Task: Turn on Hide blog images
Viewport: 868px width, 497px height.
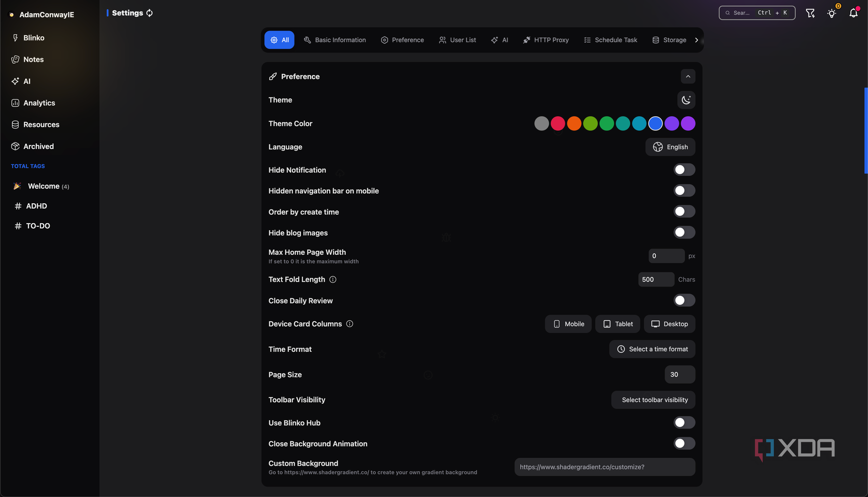Action: click(684, 232)
